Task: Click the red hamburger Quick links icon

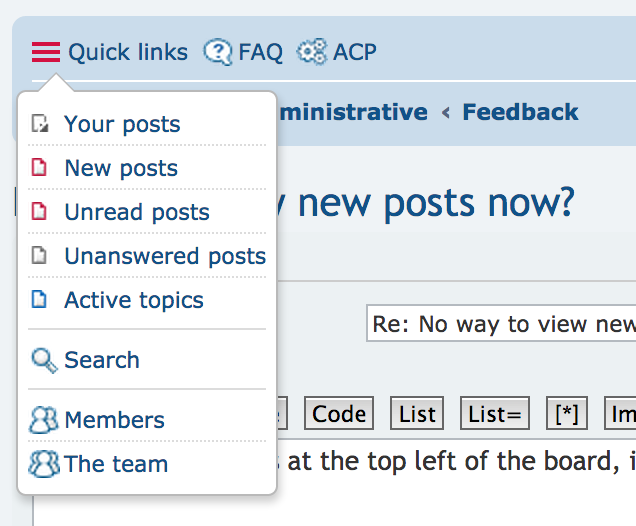Action: pos(46,52)
